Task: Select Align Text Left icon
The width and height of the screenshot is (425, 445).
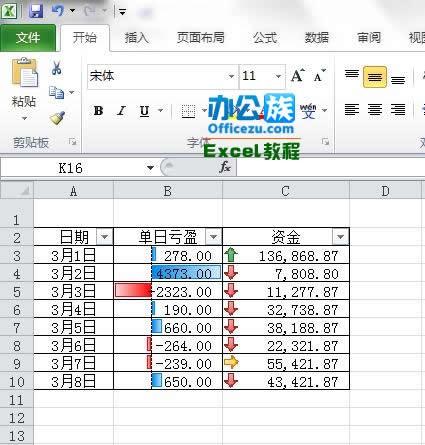Action: click(352, 110)
